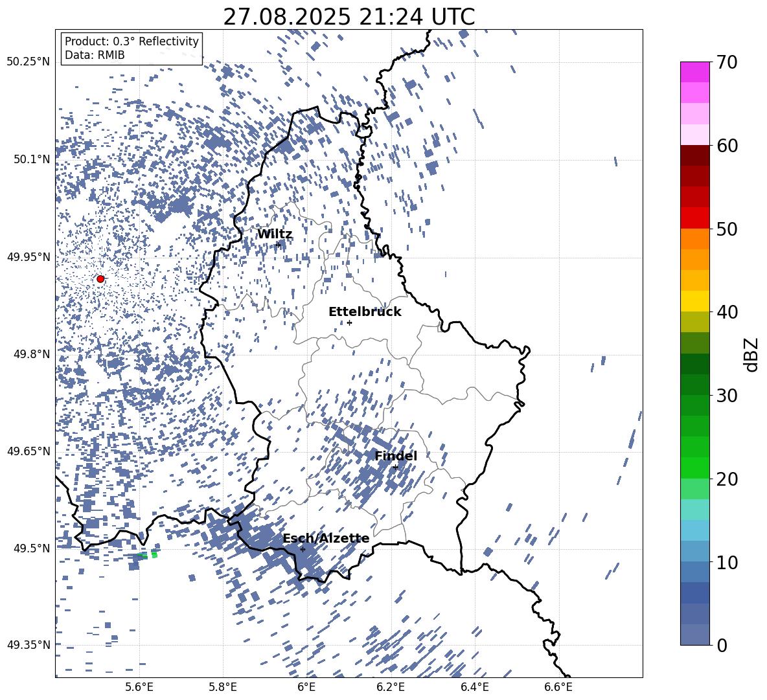This screenshot has width=767, height=700.
Task: Click the magenta top colorbar swatch
Action: [695, 72]
